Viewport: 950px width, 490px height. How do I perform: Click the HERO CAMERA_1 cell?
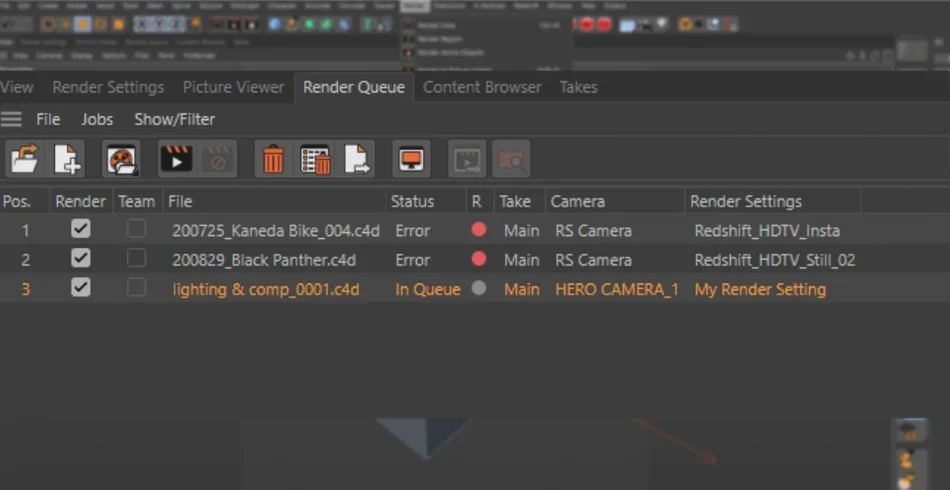617,290
